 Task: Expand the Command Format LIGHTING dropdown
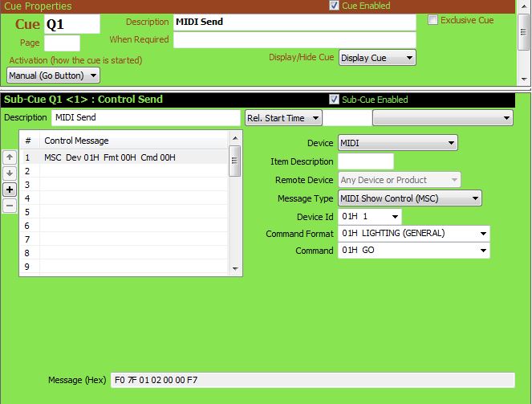pos(414,234)
